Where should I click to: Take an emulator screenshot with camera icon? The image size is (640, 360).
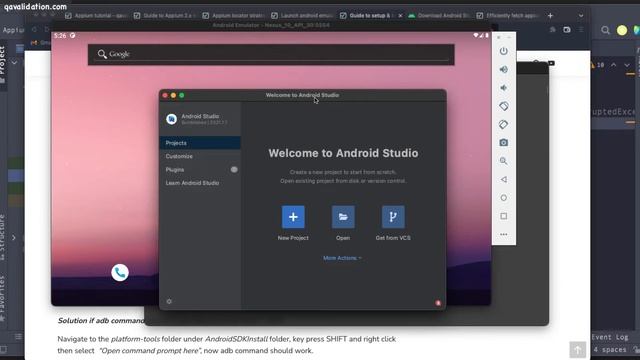(504, 142)
